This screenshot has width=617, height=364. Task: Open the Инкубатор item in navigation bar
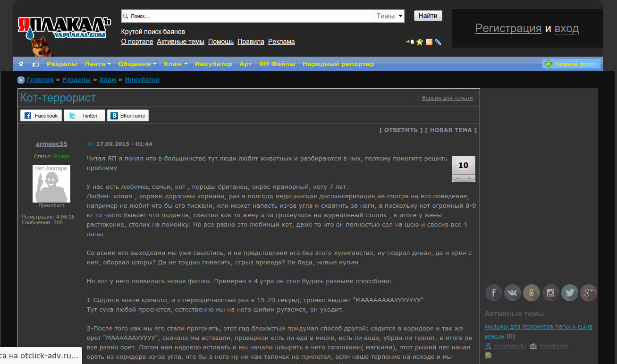214,64
